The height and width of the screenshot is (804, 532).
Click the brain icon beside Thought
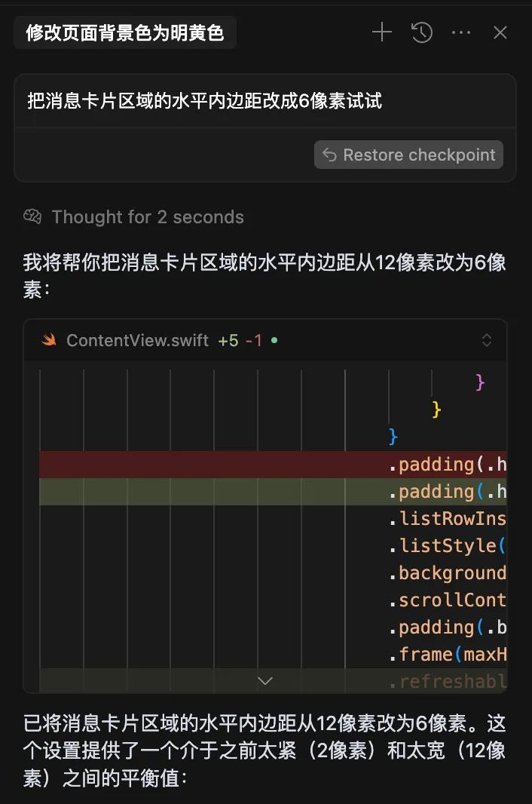tap(32, 216)
